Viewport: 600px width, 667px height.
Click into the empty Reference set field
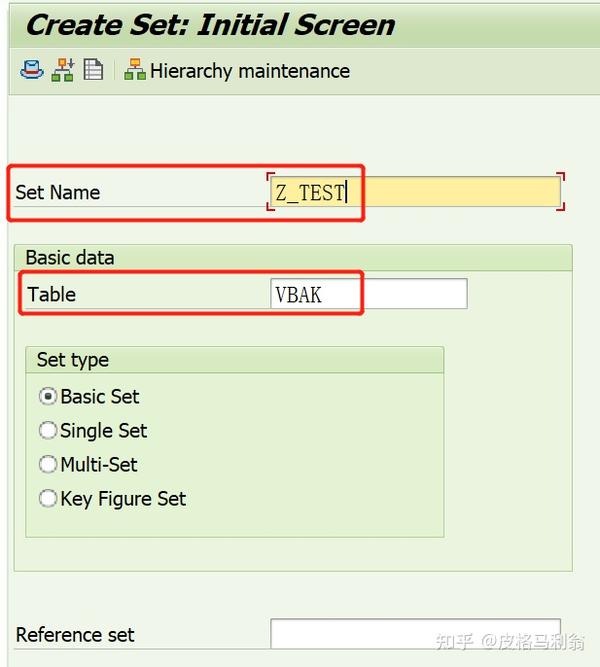click(415, 634)
